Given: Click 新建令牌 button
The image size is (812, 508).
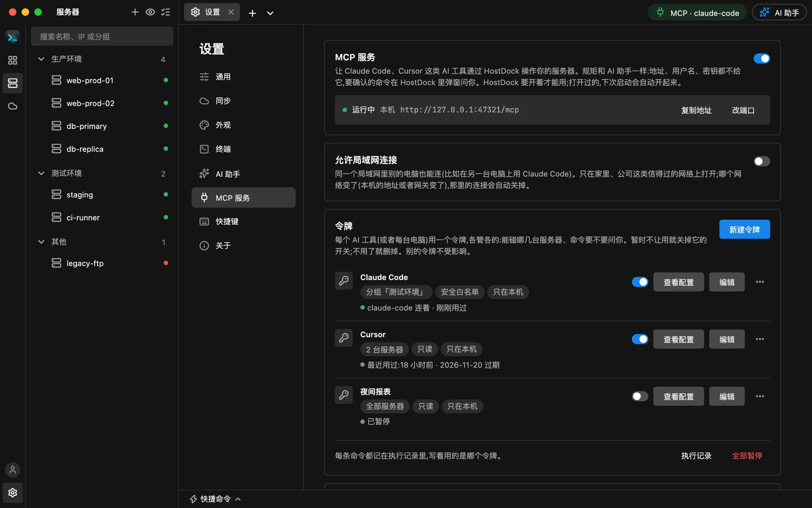Looking at the screenshot, I should (x=744, y=229).
